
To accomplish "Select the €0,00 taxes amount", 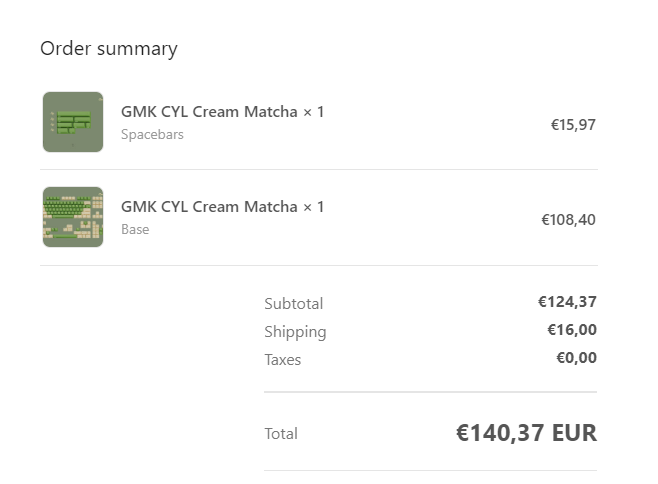I will [x=576, y=358].
